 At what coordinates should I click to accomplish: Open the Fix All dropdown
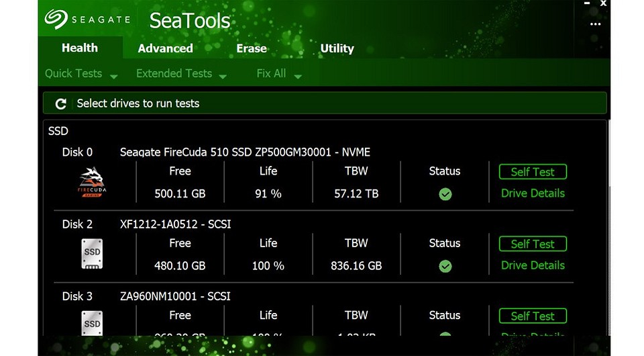click(x=279, y=74)
